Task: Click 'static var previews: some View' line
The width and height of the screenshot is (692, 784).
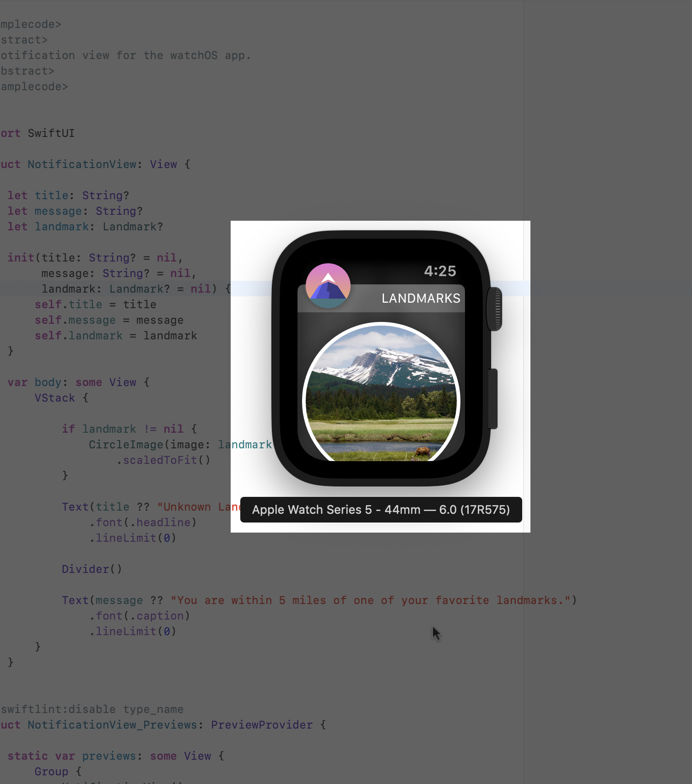Action: point(116,756)
